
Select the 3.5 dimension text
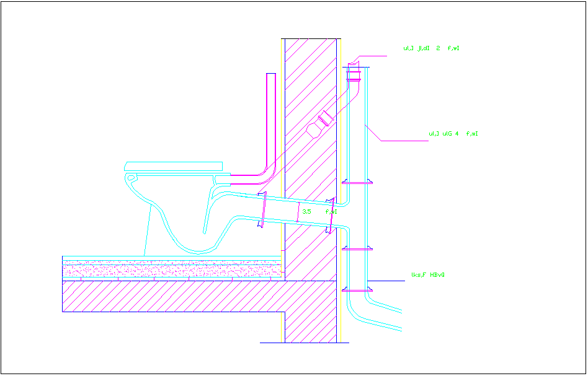pyautogui.click(x=306, y=212)
